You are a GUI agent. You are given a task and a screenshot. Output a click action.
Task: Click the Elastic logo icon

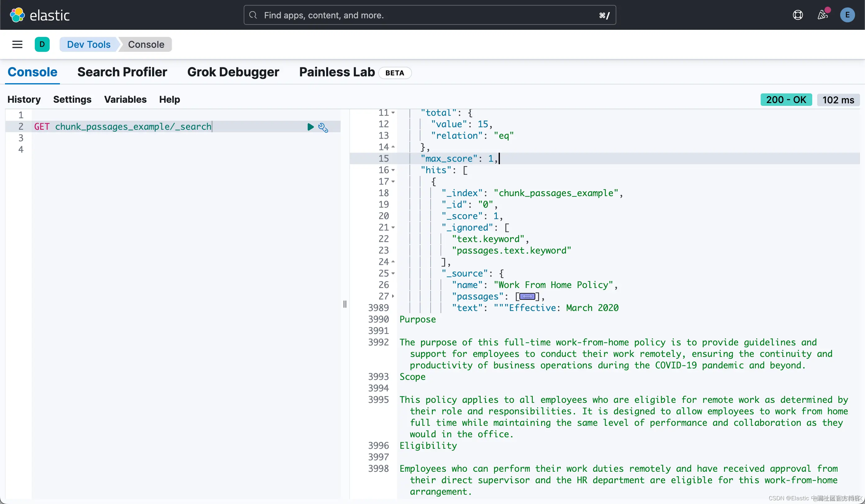17,15
